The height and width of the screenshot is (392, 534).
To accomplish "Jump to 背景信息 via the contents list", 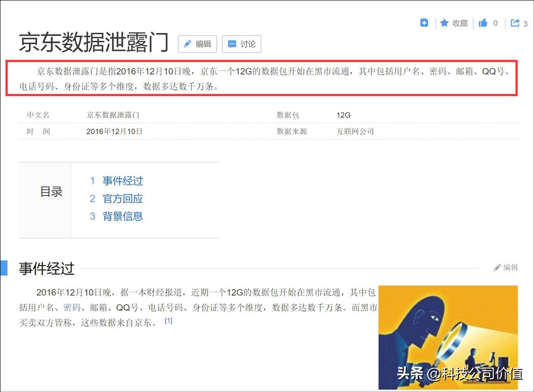I will [x=122, y=216].
